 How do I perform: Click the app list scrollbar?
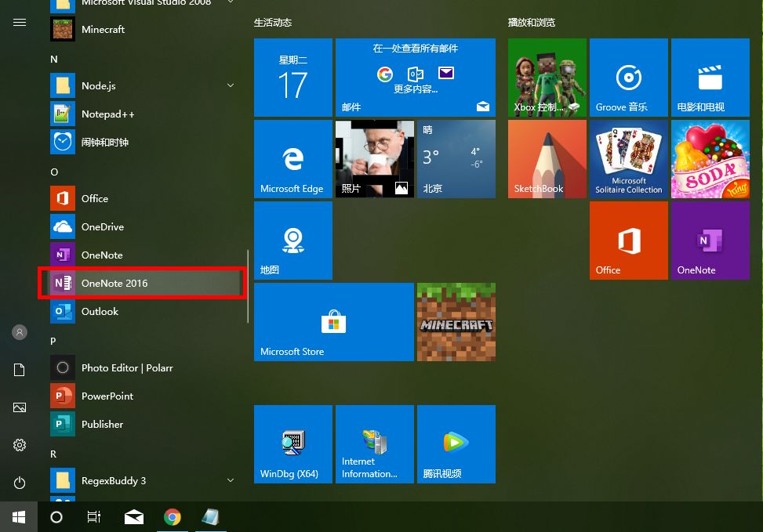click(x=248, y=287)
